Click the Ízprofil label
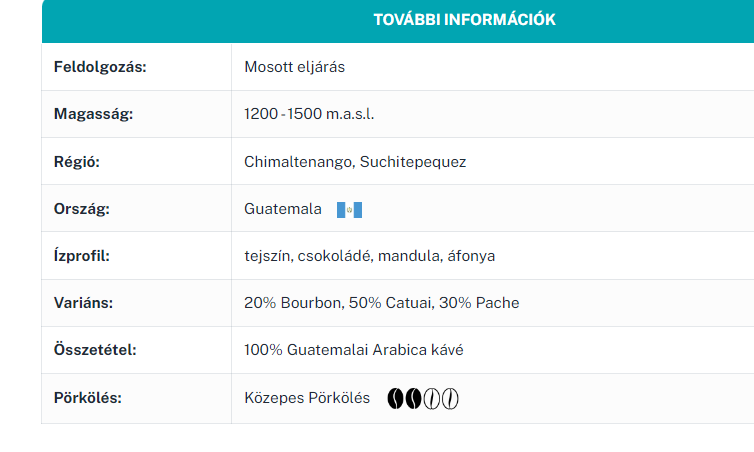Screen dimensions: 754x452 (x=82, y=255)
